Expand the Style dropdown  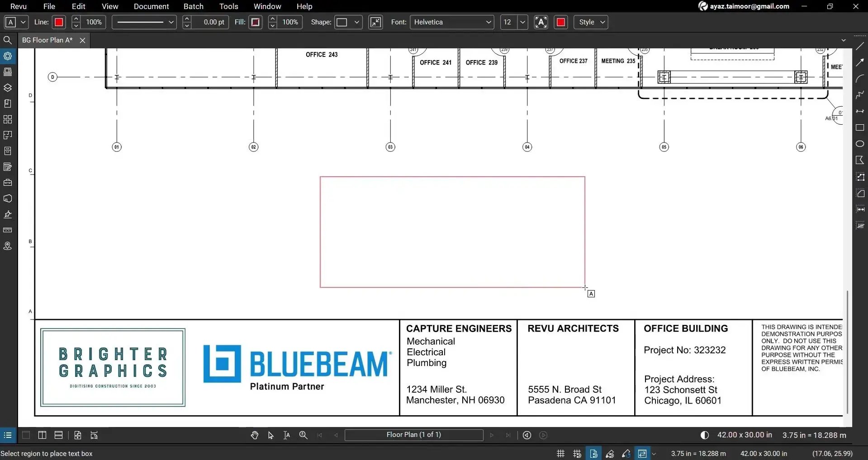(x=591, y=22)
